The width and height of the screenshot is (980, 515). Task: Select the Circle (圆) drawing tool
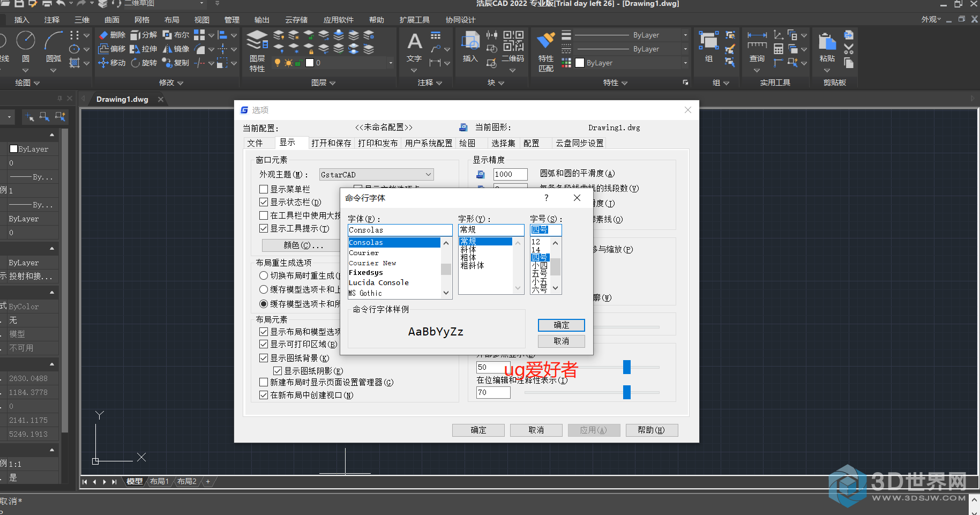pos(25,41)
